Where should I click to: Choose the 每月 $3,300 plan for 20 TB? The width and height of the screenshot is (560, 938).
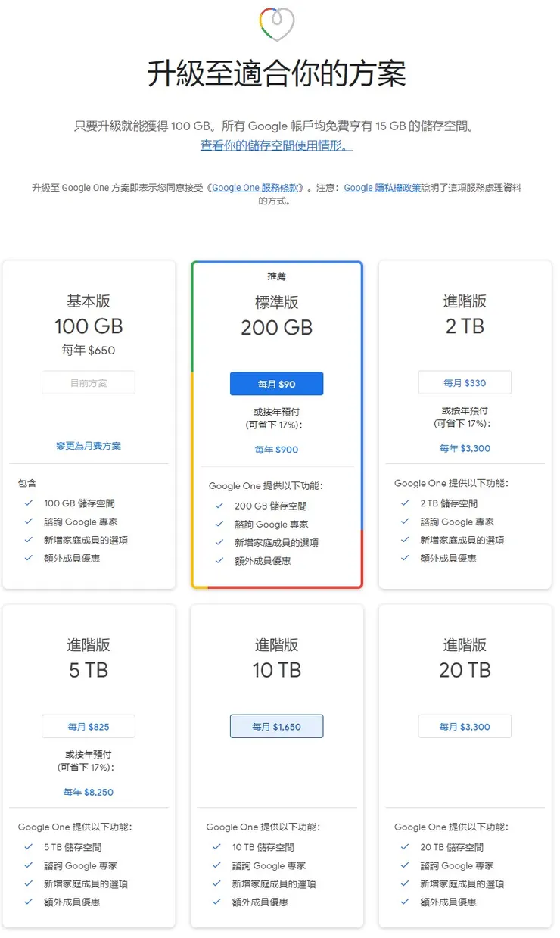pos(465,727)
